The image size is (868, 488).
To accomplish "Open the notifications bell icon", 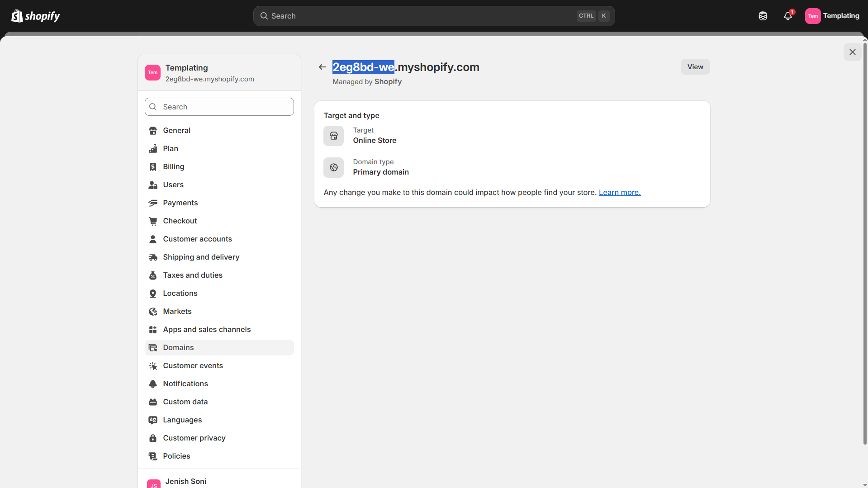I will [788, 16].
